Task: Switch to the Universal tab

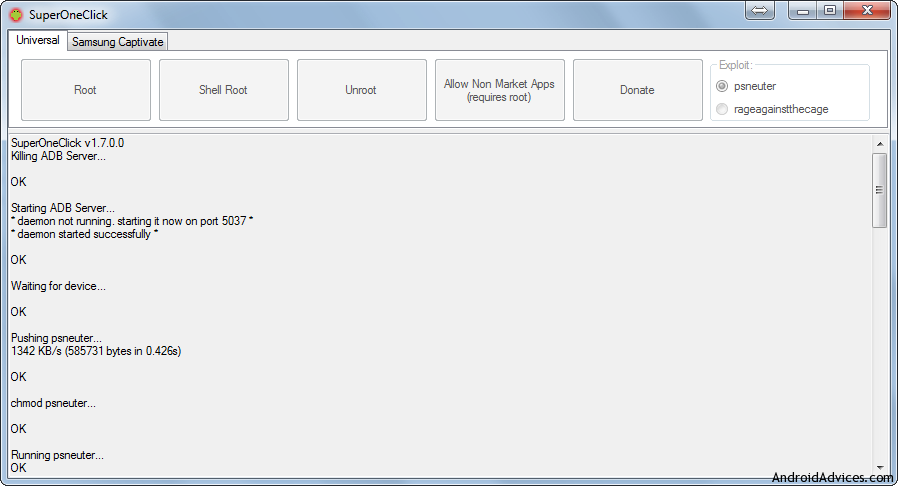Action: (37, 40)
